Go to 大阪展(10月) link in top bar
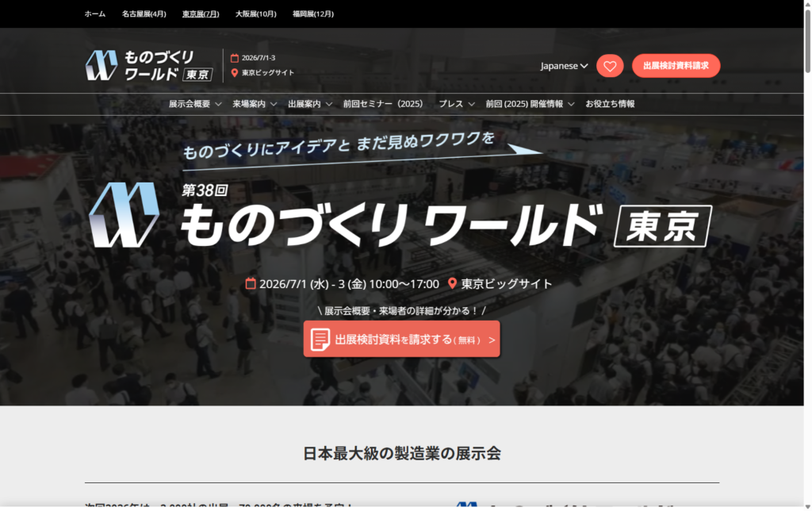The image size is (812, 511). [256, 13]
